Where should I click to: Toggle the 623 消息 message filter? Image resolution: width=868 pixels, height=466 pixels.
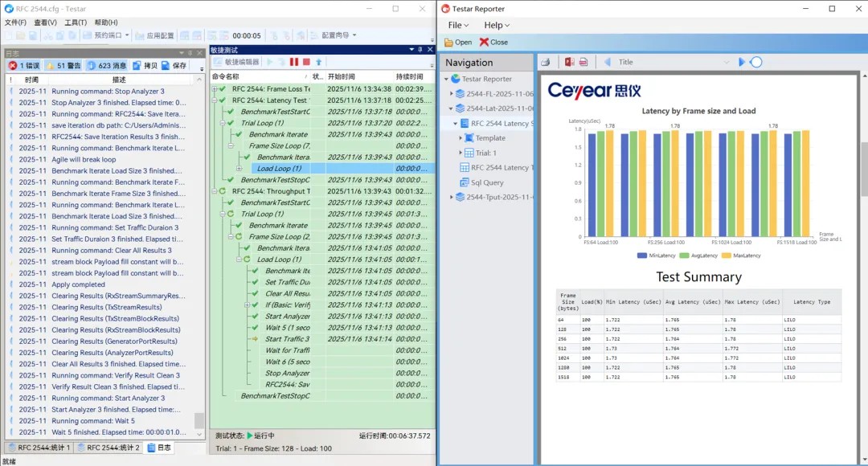point(106,65)
